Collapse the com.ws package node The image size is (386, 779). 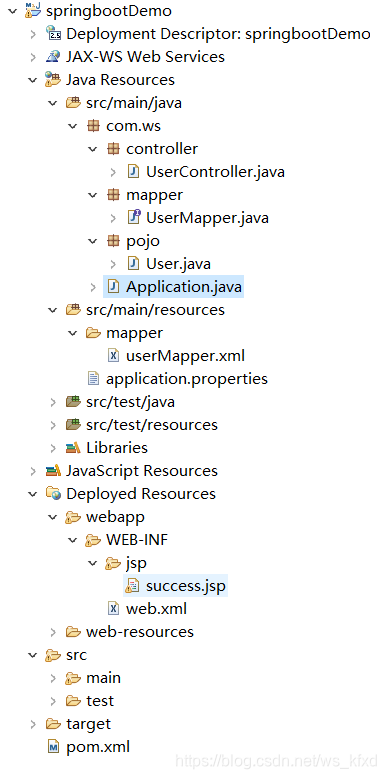pos(73,126)
